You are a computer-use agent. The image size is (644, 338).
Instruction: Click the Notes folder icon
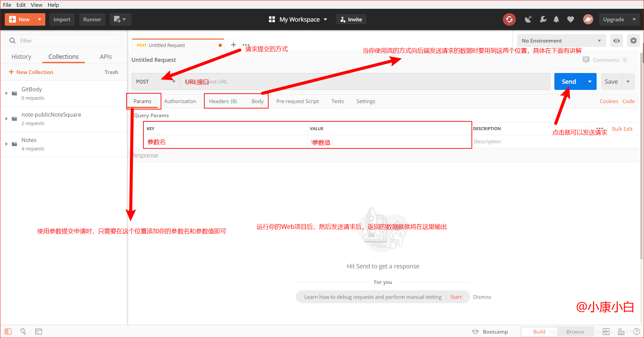pos(15,144)
